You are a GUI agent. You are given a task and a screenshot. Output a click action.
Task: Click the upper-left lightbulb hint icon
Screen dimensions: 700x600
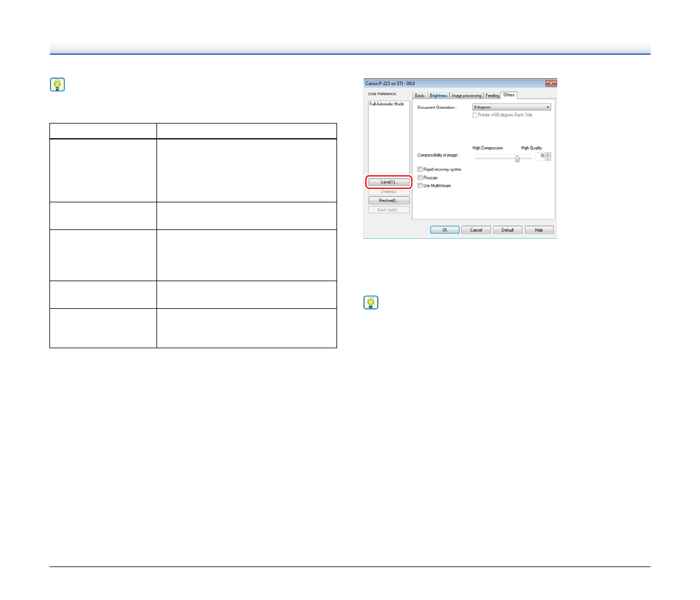tap(57, 85)
